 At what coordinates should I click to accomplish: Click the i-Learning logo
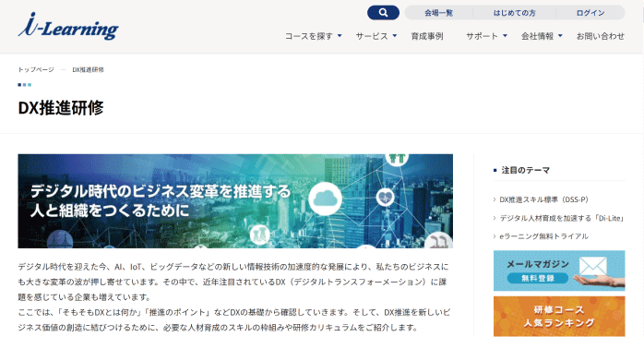tap(68, 27)
